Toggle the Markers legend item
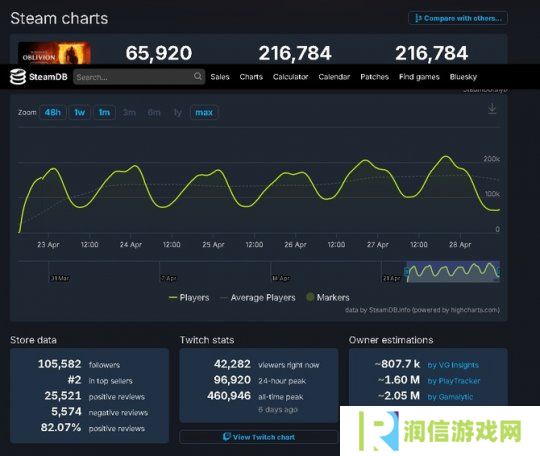 pos(328,297)
